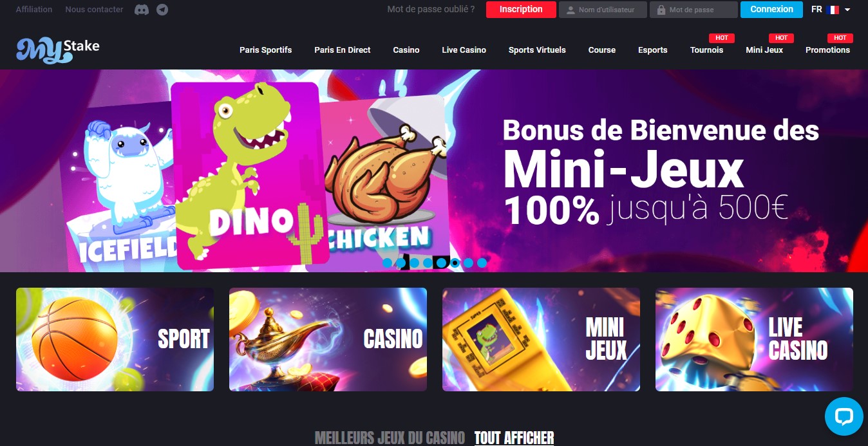Select the last banner carousel dot

pyautogui.click(x=482, y=263)
